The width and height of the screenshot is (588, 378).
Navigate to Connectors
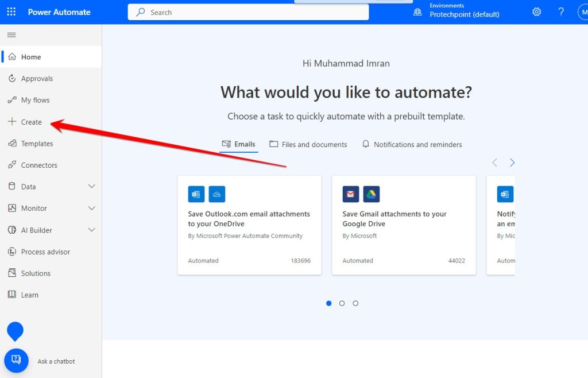(38, 165)
